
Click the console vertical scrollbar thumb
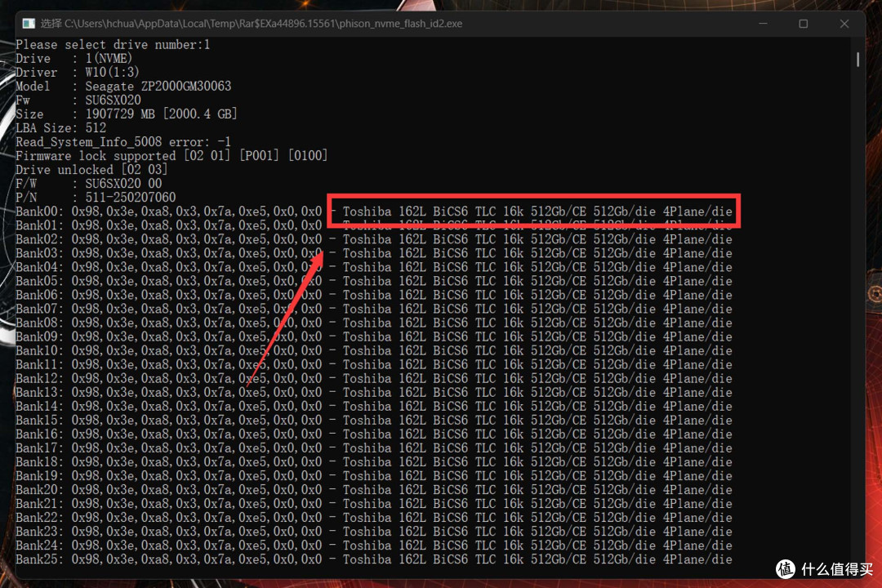click(857, 60)
